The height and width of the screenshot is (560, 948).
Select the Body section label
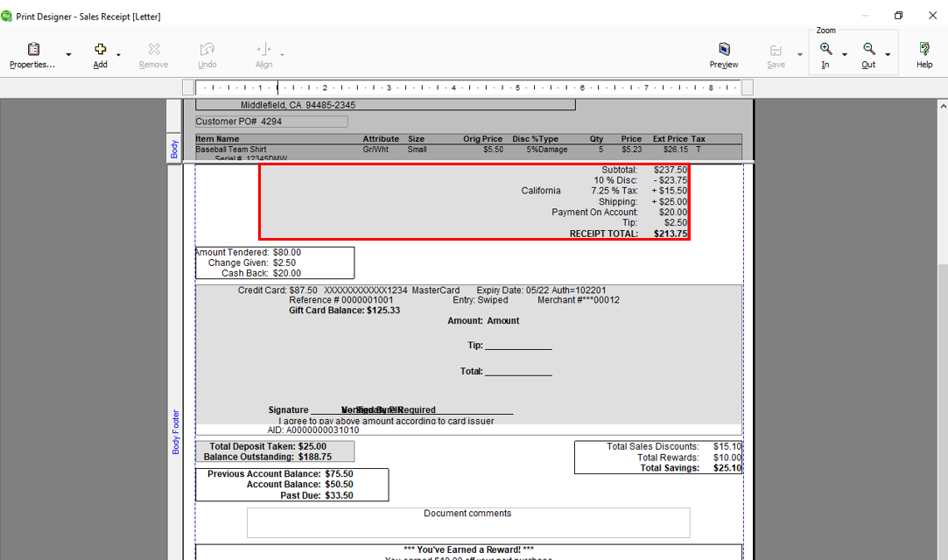tap(175, 147)
